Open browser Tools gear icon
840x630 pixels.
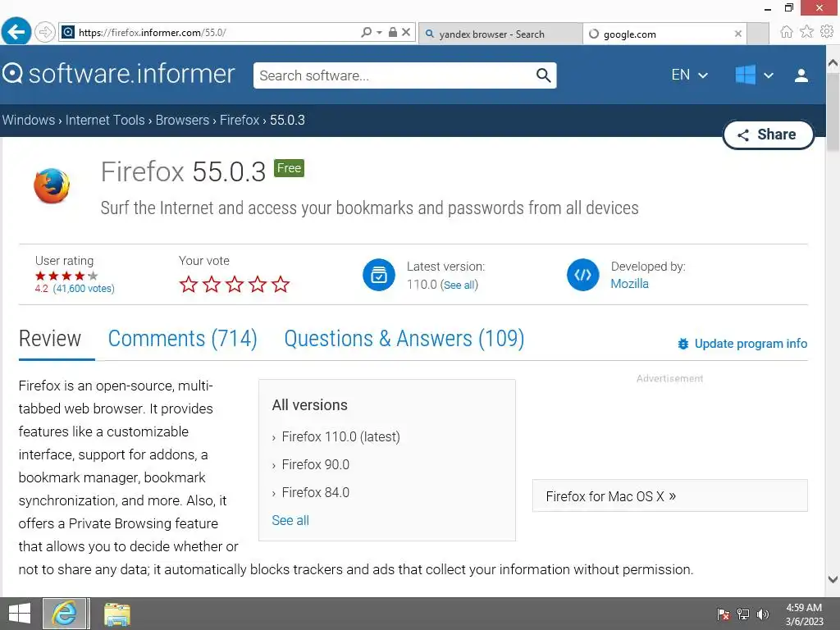827,32
